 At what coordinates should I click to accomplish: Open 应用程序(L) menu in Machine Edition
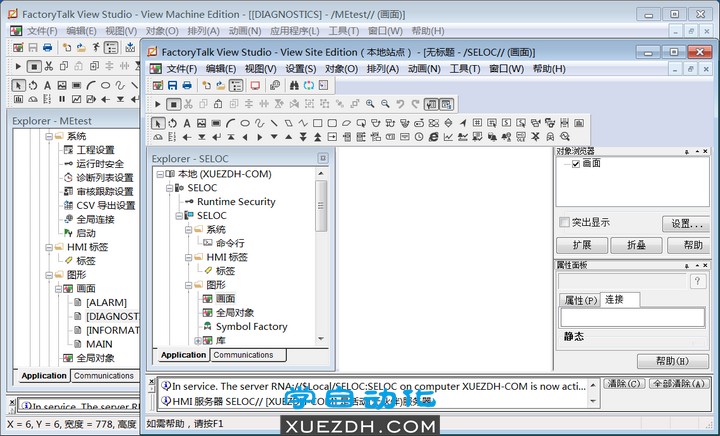[x=294, y=31]
